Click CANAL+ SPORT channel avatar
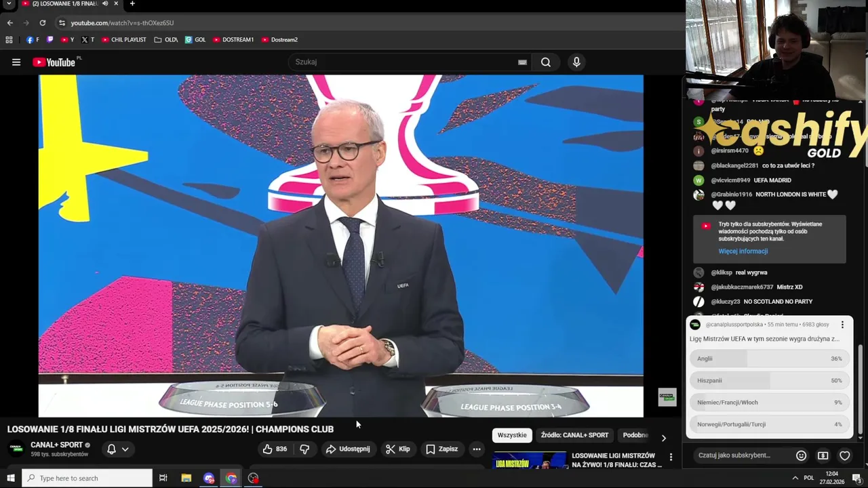 point(16,449)
